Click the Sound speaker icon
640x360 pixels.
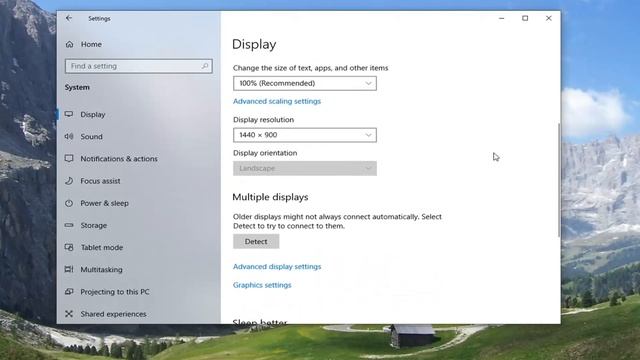(x=69, y=136)
